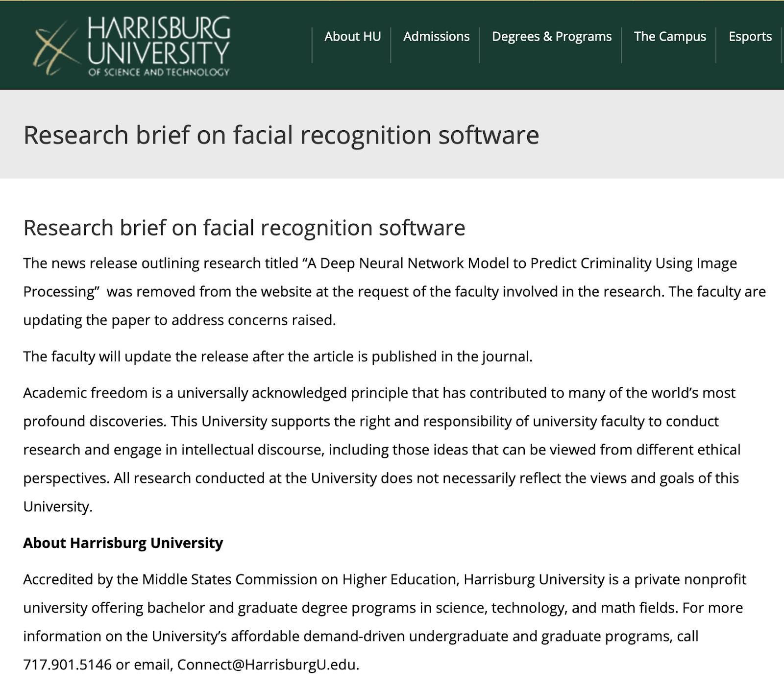Click the gray banner page title heading
This screenshot has height=691, width=784.
pos(281,135)
